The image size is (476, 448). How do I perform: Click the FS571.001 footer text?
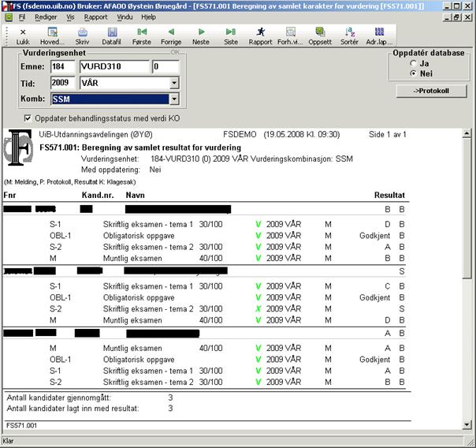point(21,426)
